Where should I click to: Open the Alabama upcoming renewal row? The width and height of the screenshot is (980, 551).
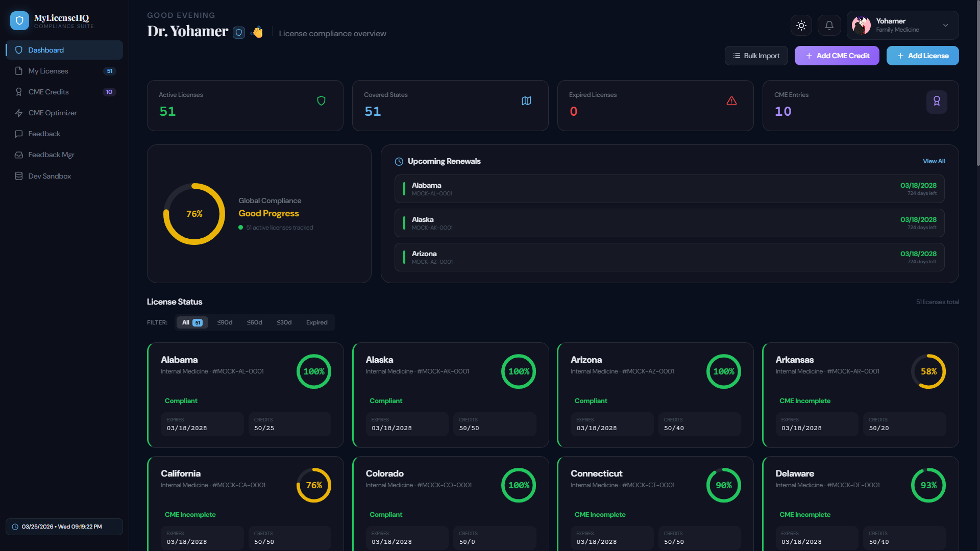pos(669,189)
